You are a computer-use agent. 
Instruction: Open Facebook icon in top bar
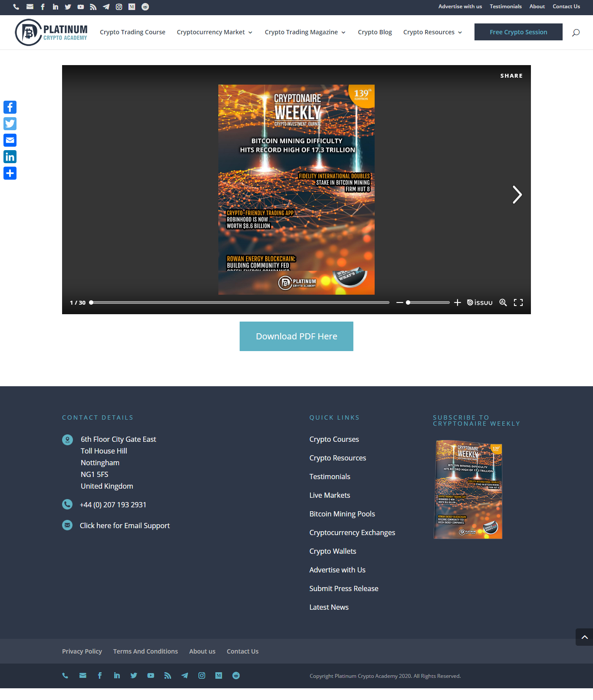point(43,7)
